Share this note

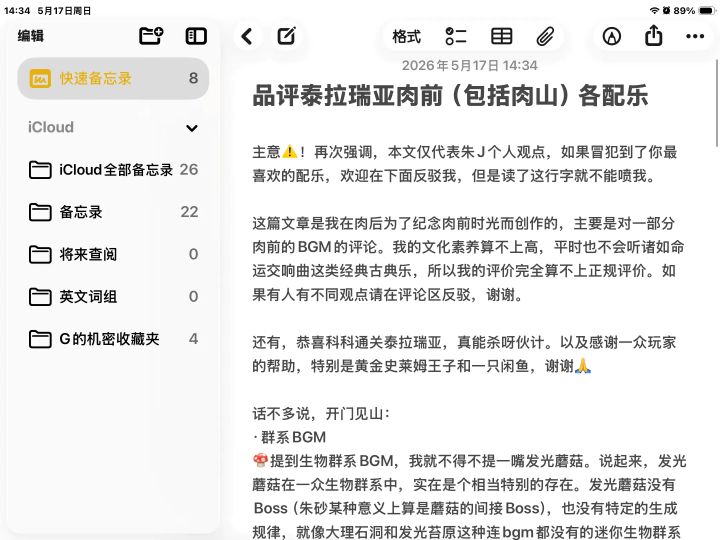coord(653,35)
